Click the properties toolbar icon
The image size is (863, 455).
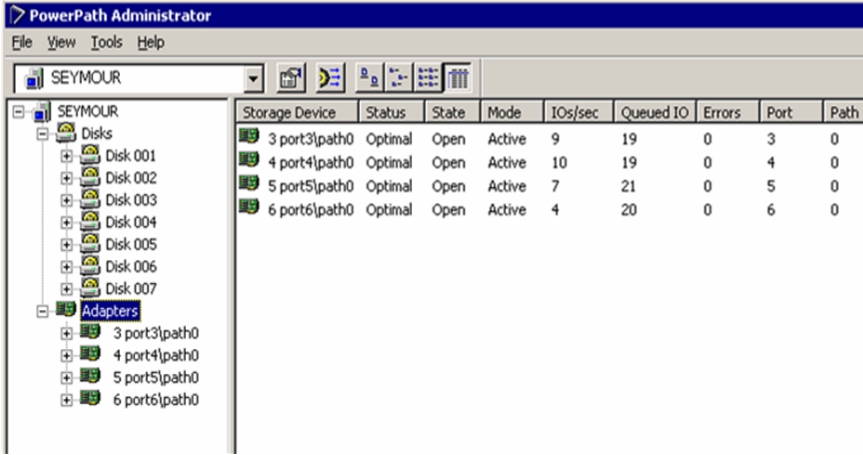click(x=291, y=78)
